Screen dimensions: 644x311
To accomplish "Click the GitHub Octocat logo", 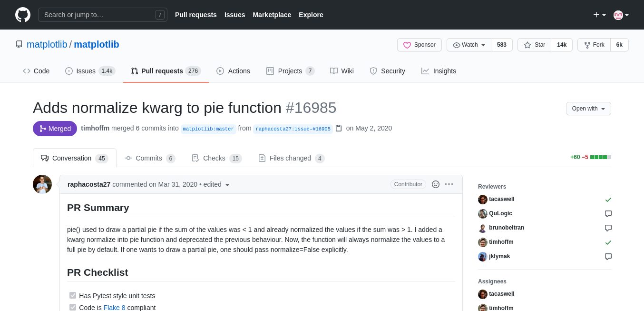I will tap(23, 15).
